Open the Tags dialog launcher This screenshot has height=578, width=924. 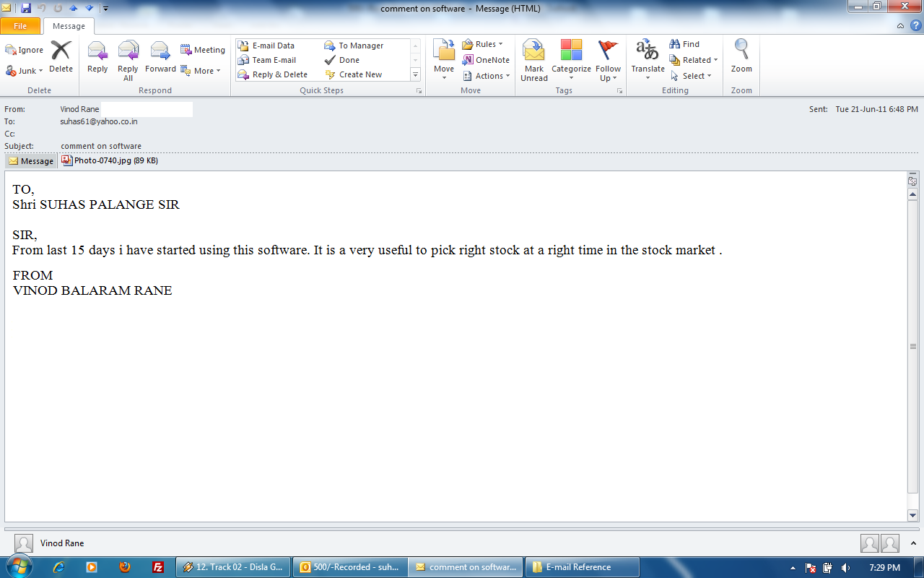619,91
